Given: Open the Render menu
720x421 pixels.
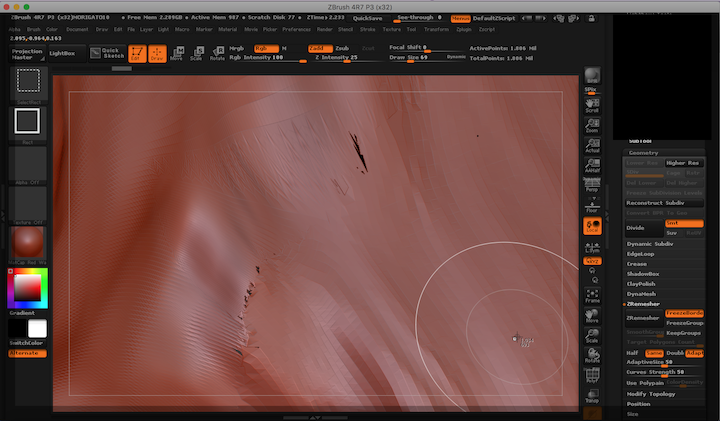Looking at the screenshot, I should [x=325, y=29].
